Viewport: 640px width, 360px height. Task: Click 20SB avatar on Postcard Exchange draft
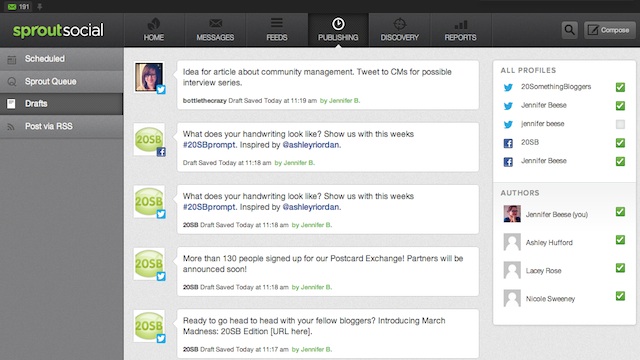tap(149, 264)
